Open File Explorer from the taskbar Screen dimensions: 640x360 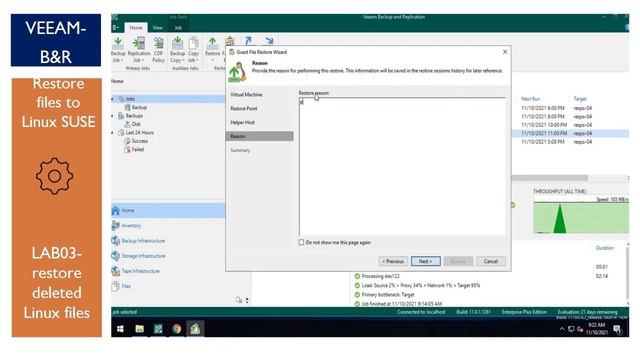[140, 329]
